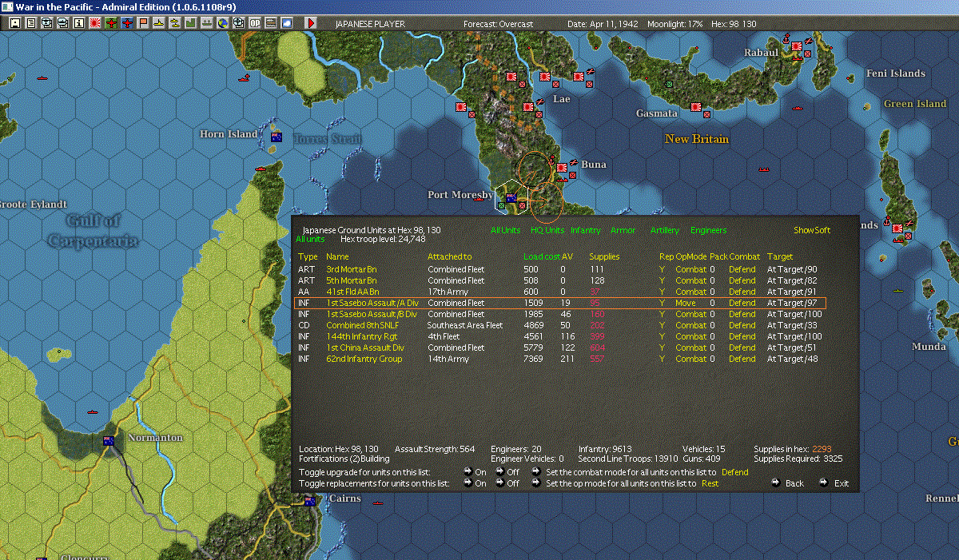Click the Australian flag at Port Moresby
The height and width of the screenshot is (560, 959).
tap(511, 197)
